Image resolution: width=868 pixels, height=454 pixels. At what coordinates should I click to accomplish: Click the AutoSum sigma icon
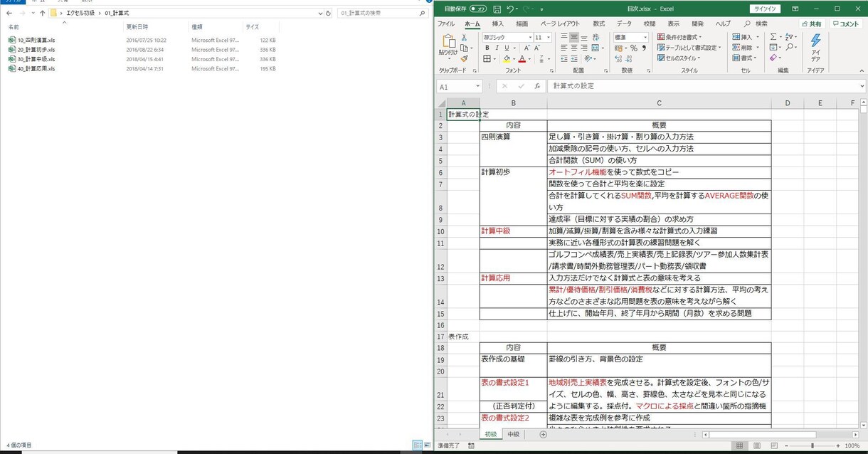coord(773,37)
